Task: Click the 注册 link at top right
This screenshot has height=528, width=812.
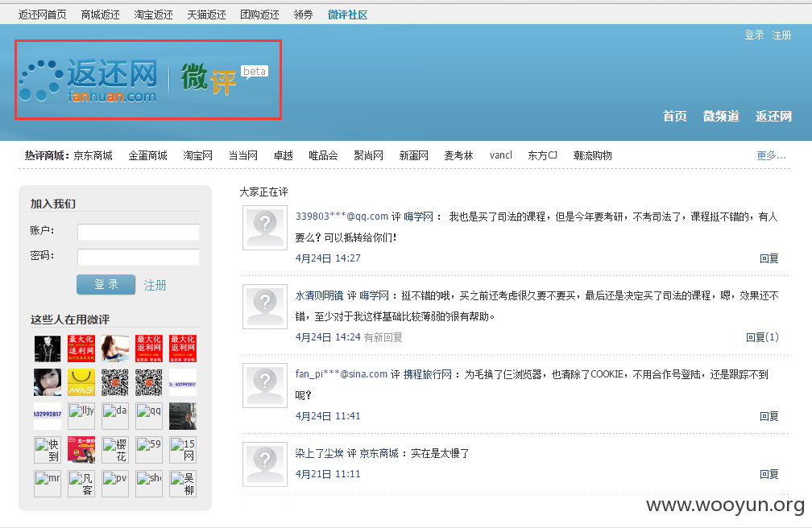Action: tap(781, 35)
